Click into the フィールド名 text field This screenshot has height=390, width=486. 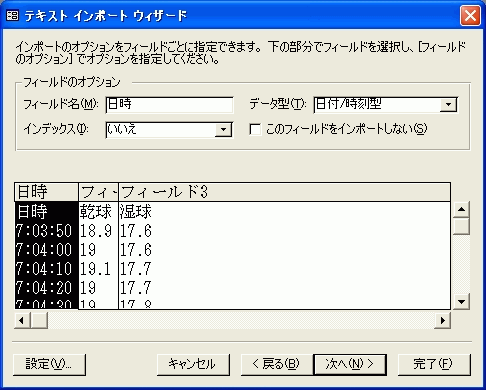click(170, 105)
